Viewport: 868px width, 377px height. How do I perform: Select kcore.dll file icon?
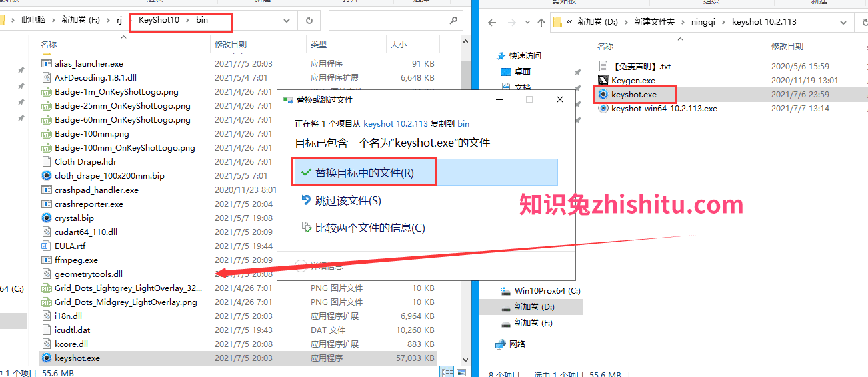(x=47, y=344)
